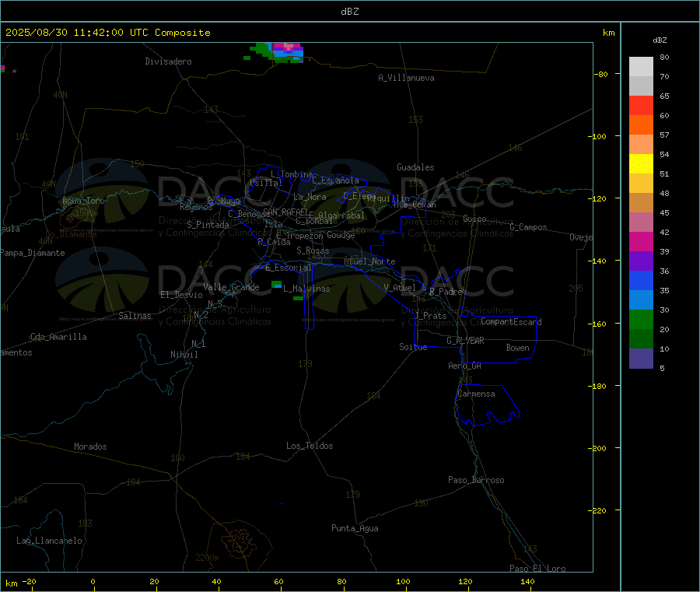Click the Morados map label
This screenshot has width=700, height=592.
[x=91, y=447]
